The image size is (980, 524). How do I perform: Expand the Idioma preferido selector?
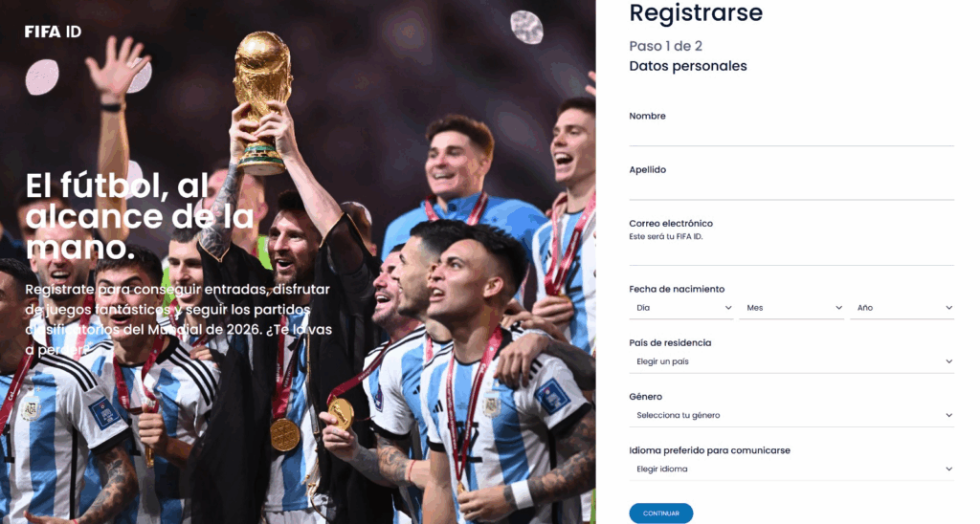(x=791, y=469)
